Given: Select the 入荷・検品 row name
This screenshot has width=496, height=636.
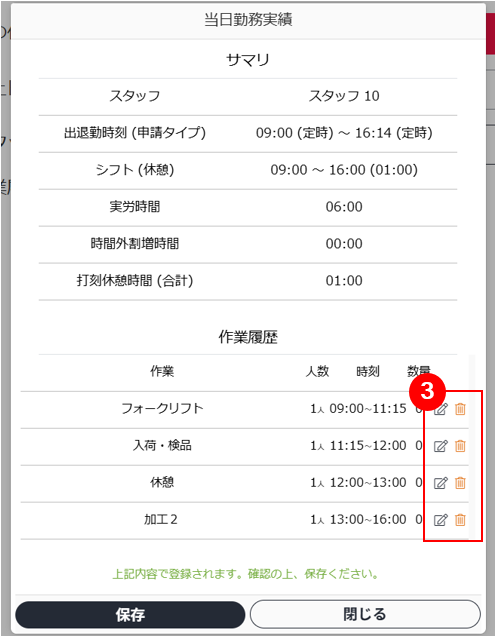Looking at the screenshot, I should coord(162,445).
